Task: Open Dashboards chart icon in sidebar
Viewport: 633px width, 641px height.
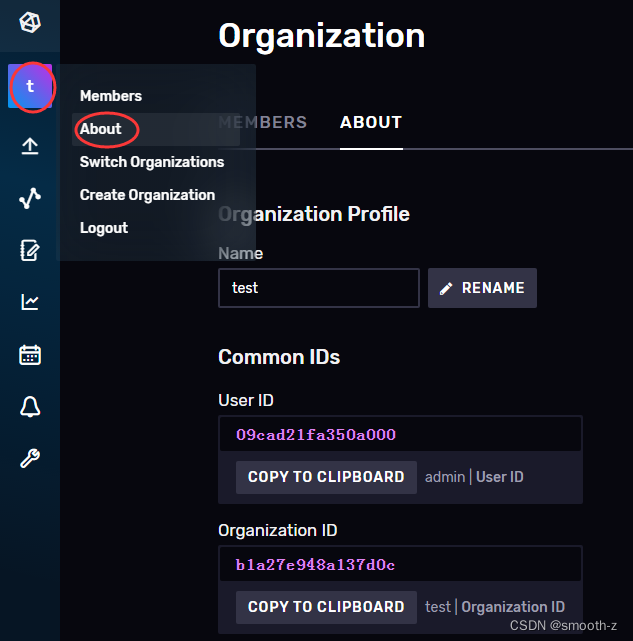Action: [30, 302]
